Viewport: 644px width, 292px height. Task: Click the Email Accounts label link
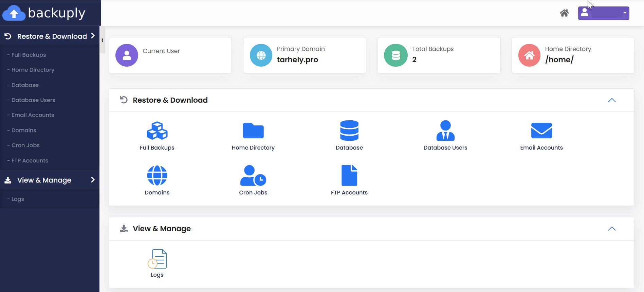click(x=541, y=148)
